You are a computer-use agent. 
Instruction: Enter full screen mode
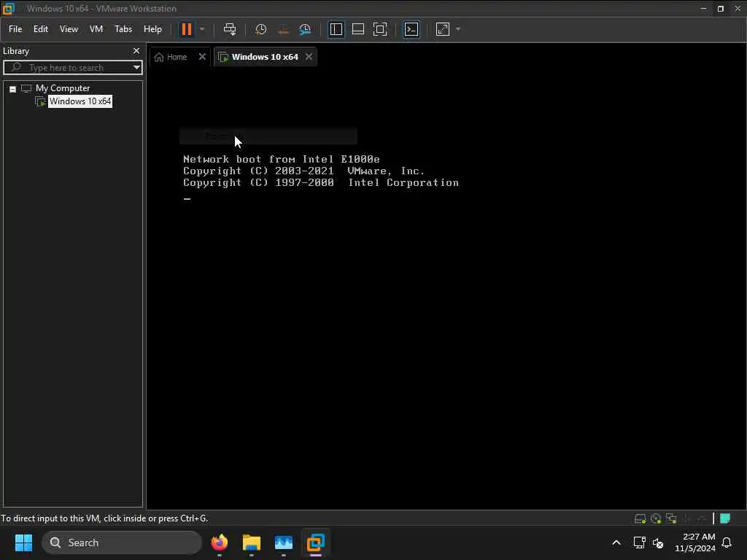[380, 29]
